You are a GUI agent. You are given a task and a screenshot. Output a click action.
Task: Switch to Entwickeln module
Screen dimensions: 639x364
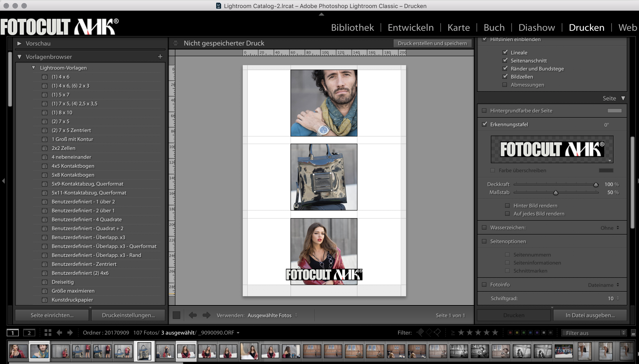pyautogui.click(x=410, y=27)
